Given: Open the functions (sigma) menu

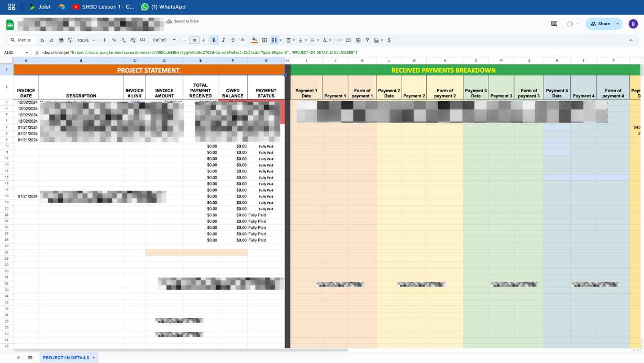Looking at the screenshot, I should coord(389,40).
